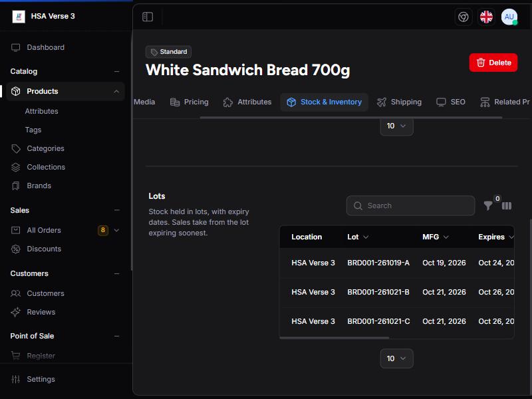Select the Stock & Inventory tab
The height and width of the screenshot is (399, 532).
click(325, 102)
